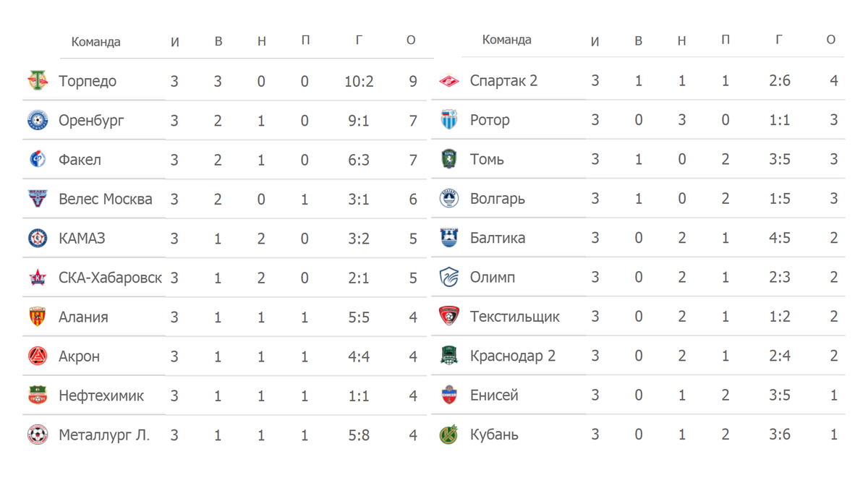Click the Краснодар 2 club logo
868x488 pixels.
449,356
